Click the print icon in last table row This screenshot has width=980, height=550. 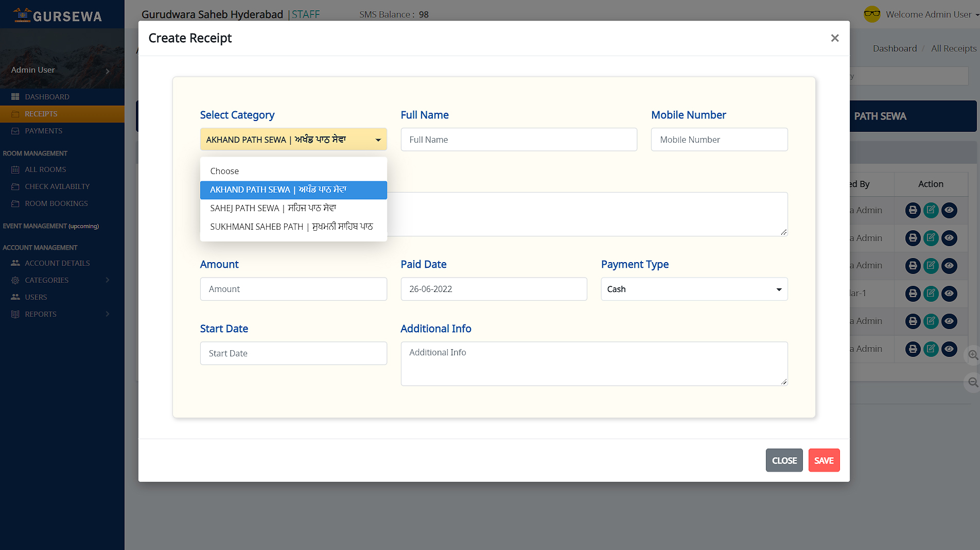point(913,349)
